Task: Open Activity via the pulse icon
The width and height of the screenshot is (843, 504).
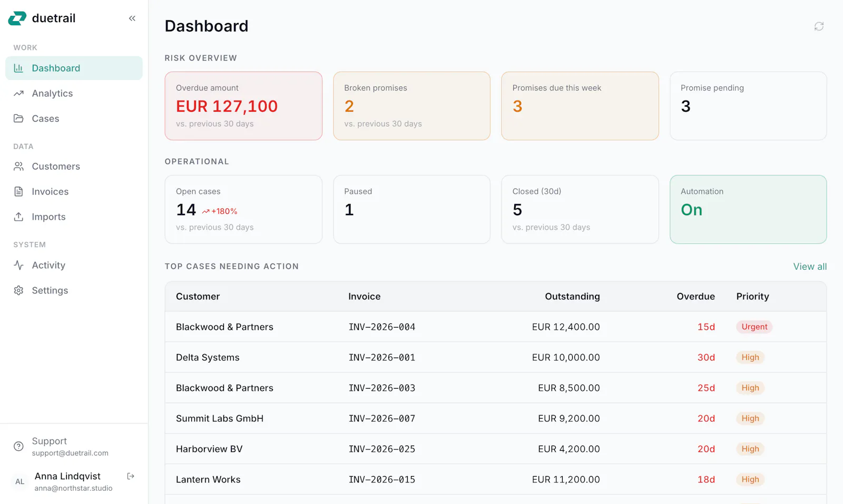Action: coord(18,265)
